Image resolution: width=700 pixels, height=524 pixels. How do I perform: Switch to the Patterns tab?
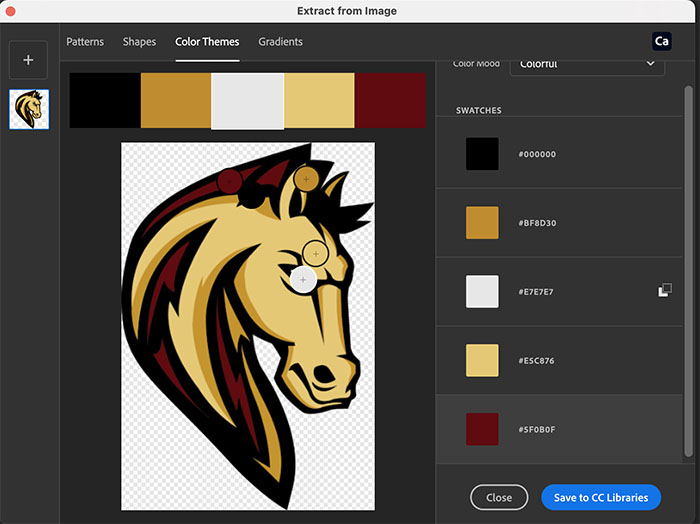click(x=85, y=42)
